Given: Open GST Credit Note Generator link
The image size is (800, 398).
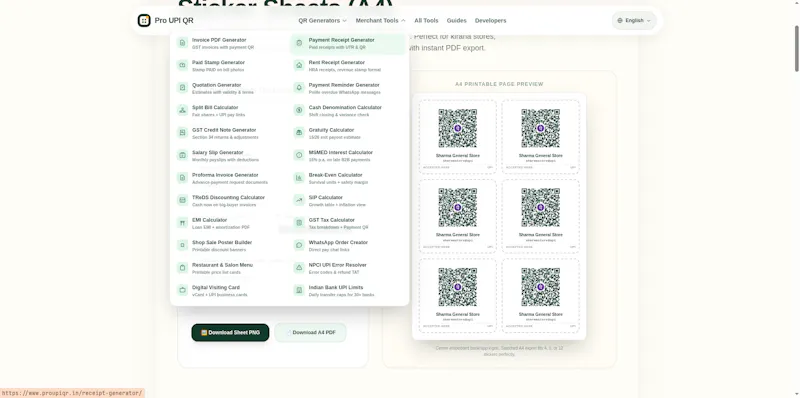Looking at the screenshot, I should [x=231, y=133].
